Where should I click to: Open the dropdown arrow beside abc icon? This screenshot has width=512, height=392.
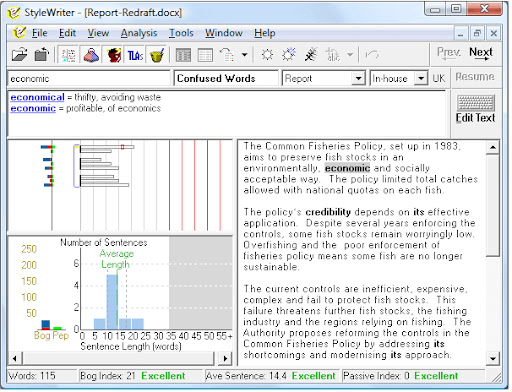350,55
